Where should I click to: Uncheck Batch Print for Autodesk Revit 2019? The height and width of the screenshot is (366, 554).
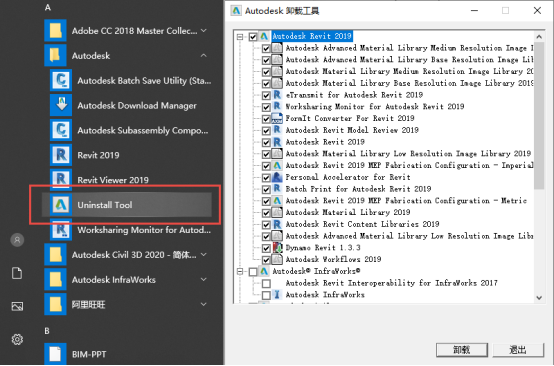266,189
